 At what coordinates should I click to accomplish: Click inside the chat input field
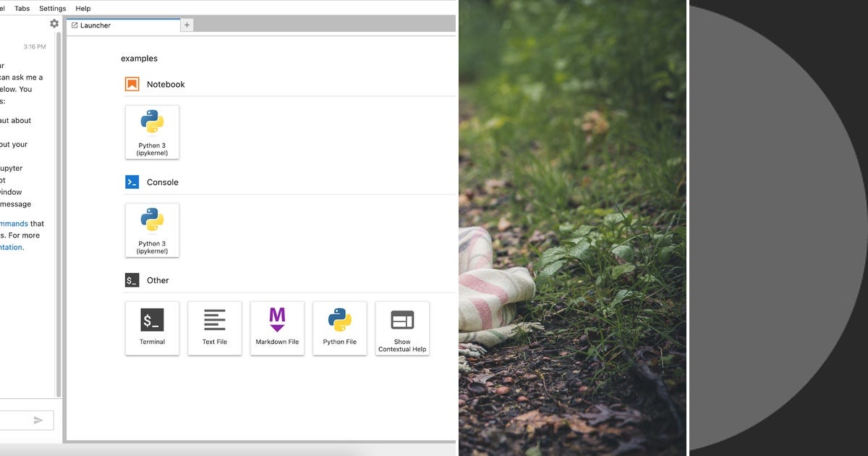[18, 420]
